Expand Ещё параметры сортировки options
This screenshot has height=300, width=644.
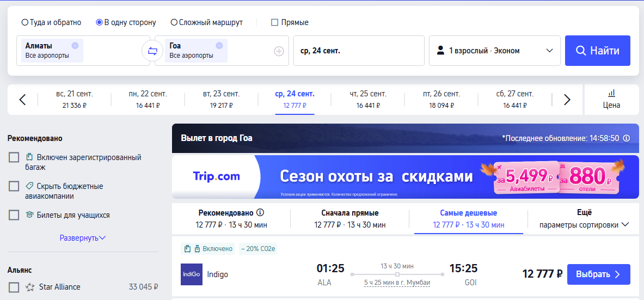tap(584, 219)
